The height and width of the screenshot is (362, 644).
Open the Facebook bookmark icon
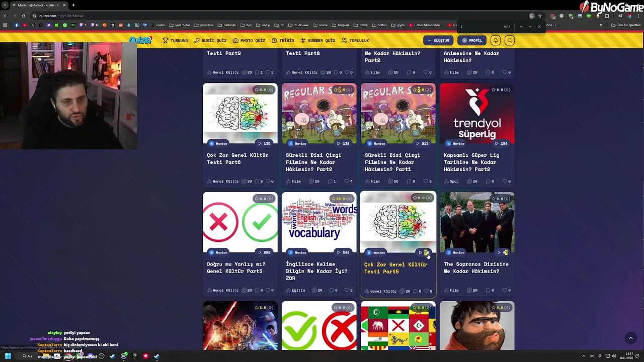click(x=17, y=25)
